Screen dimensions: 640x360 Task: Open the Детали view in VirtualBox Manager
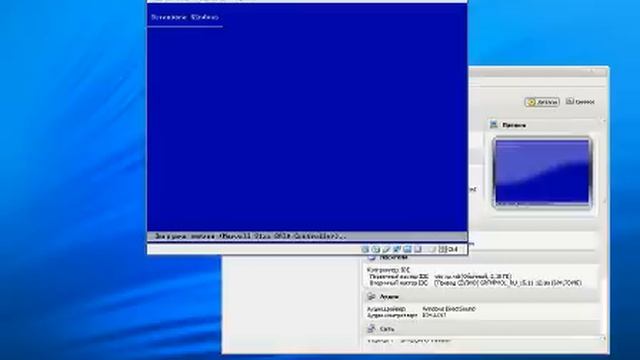pos(542,102)
